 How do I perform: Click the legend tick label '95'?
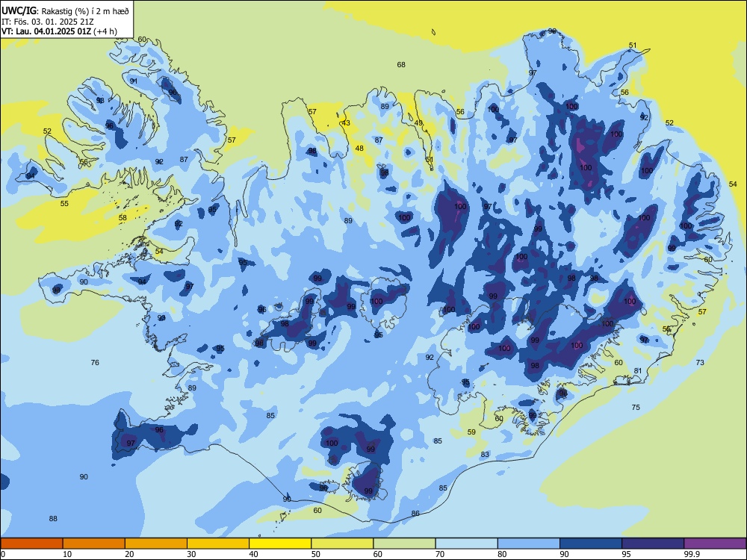[x=626, y=554]
